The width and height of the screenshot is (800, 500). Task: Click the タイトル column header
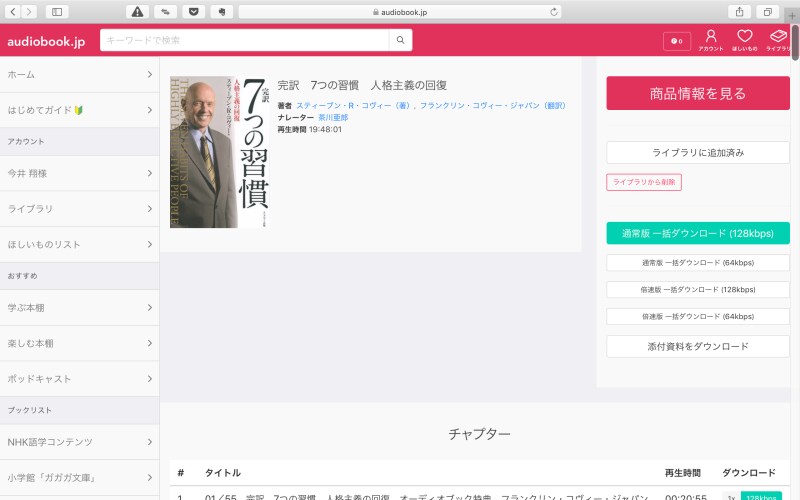pyautogui.click(x=222, y=473)
